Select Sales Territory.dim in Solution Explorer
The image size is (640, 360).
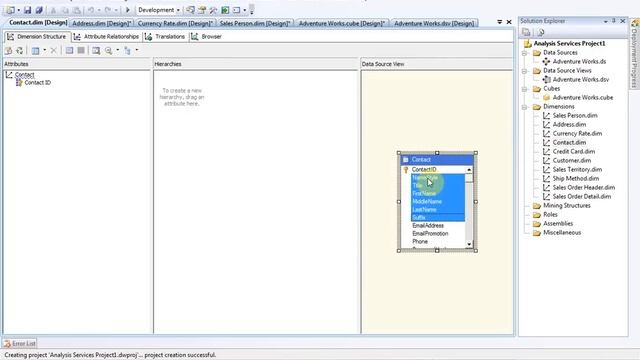(577, 169)
